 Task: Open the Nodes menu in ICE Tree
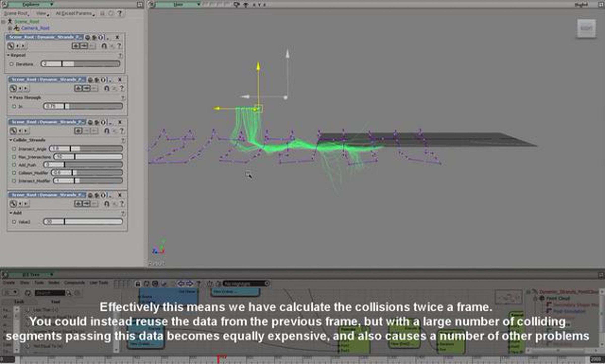54,283
